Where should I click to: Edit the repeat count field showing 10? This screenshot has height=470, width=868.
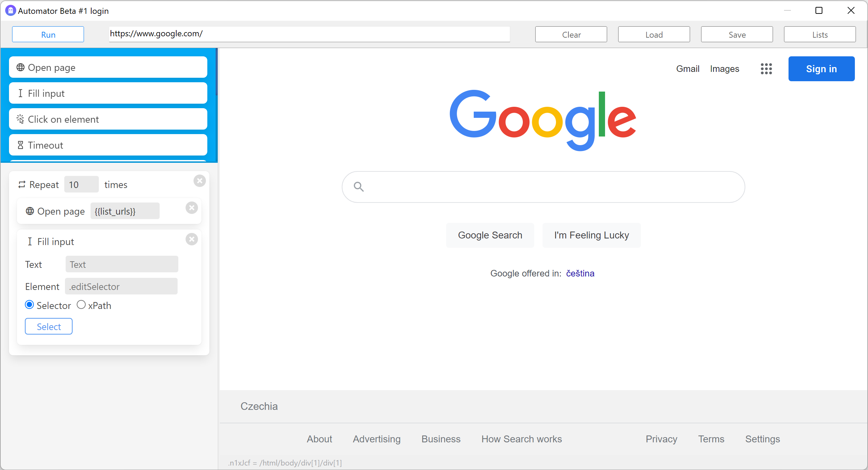click(x=82, y=185)
